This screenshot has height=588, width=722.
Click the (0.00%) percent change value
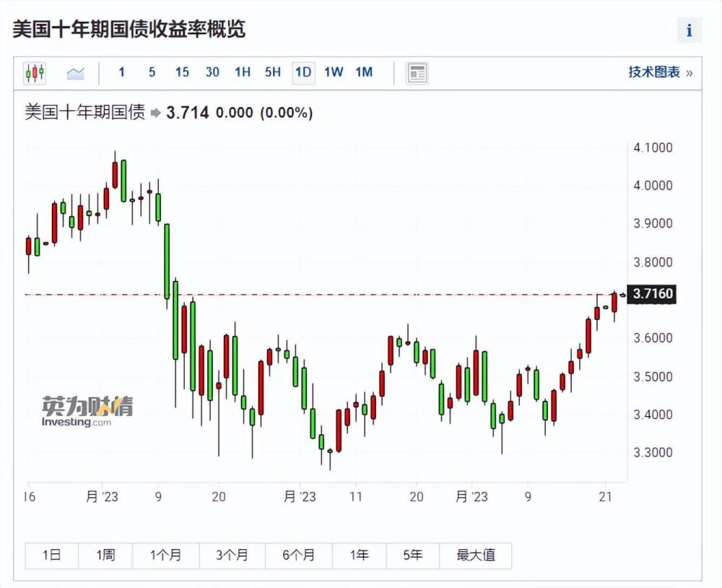tap(287, 113)
